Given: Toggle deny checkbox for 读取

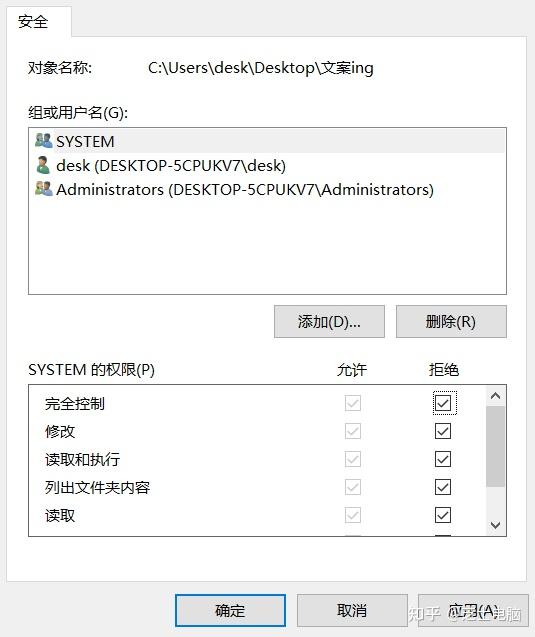Looking at the screenshot, I should coord(443,515).
